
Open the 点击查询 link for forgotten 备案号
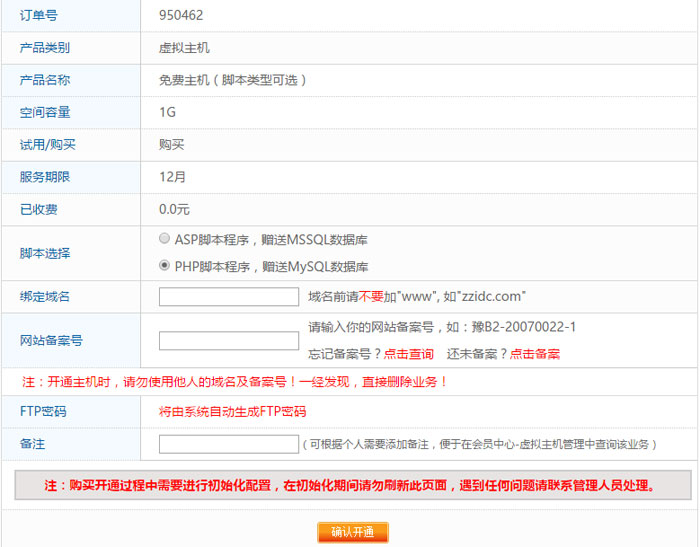pyautogui.click(x=408, y=354)
